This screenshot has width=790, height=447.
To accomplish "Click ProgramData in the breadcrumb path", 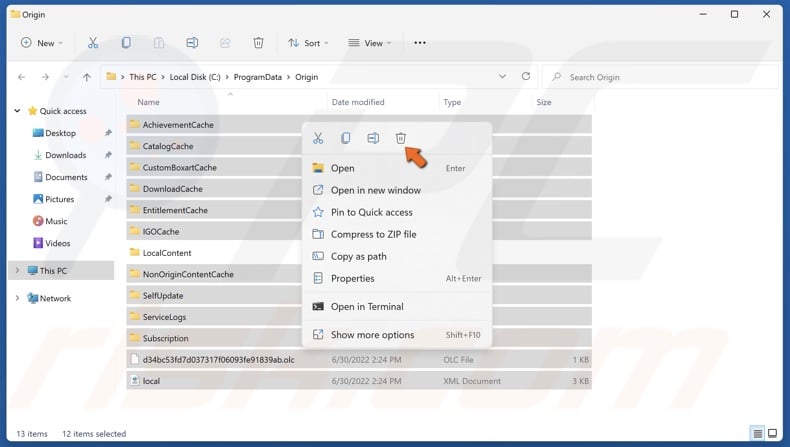I will (x=257, y=77).
